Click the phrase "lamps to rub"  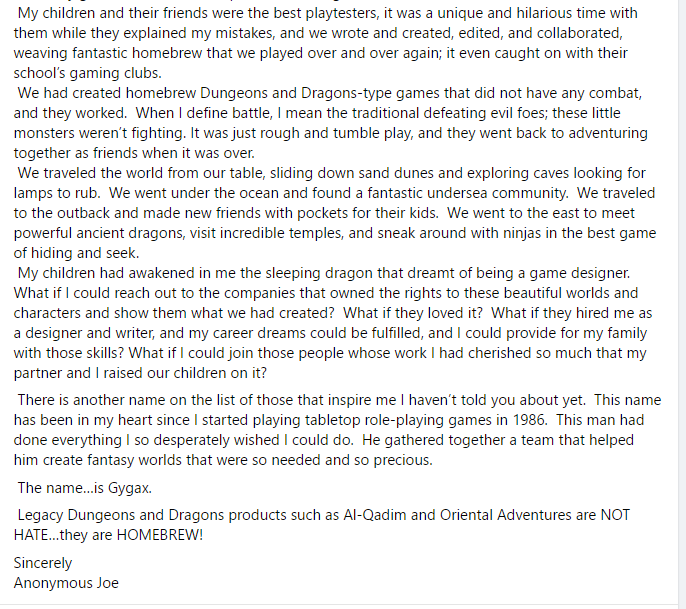pyautogui.click(x=58, y=193)
